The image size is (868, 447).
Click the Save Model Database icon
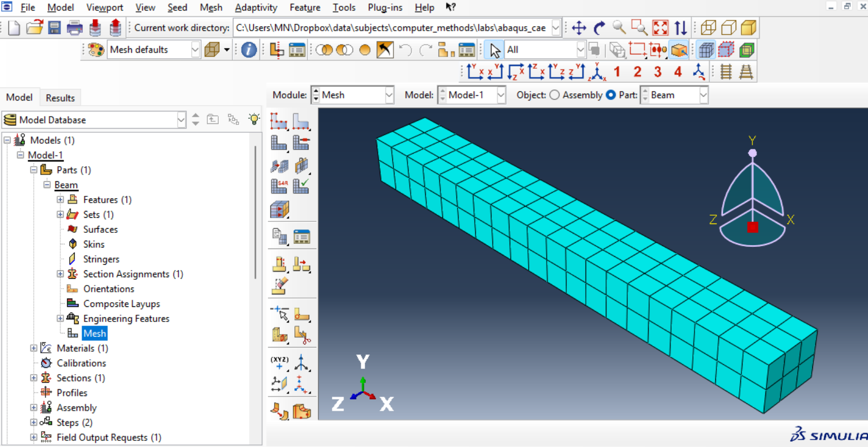click(x=54, y=28)
